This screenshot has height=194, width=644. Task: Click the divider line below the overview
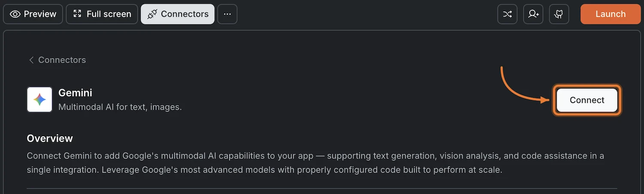(x=322, y=188)
